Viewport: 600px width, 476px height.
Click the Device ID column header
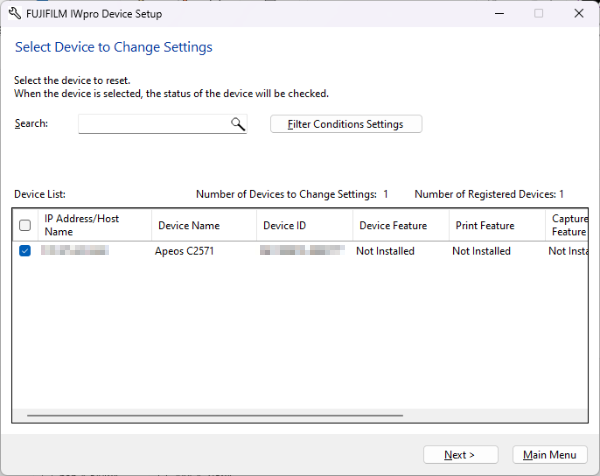point(305,225)
